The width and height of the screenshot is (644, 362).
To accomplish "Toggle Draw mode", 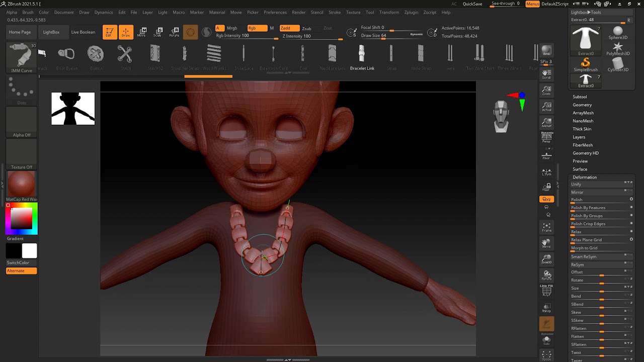I will 126,32.
